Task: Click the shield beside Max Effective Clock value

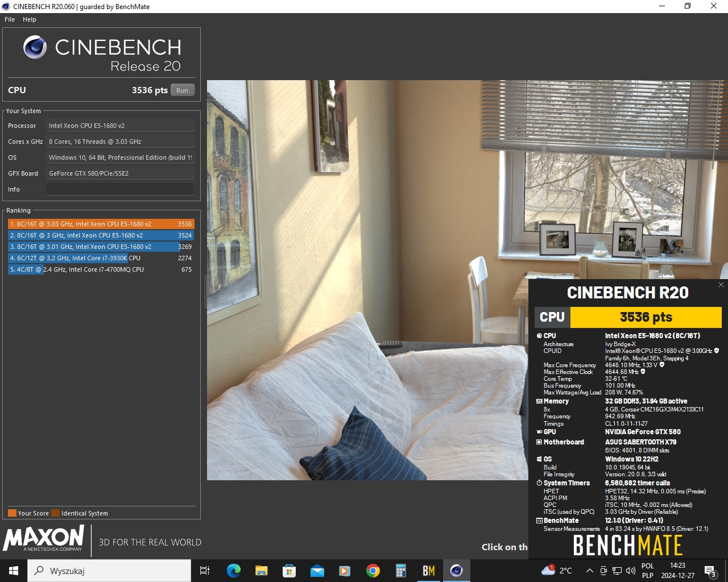Action: click(643, 372)
